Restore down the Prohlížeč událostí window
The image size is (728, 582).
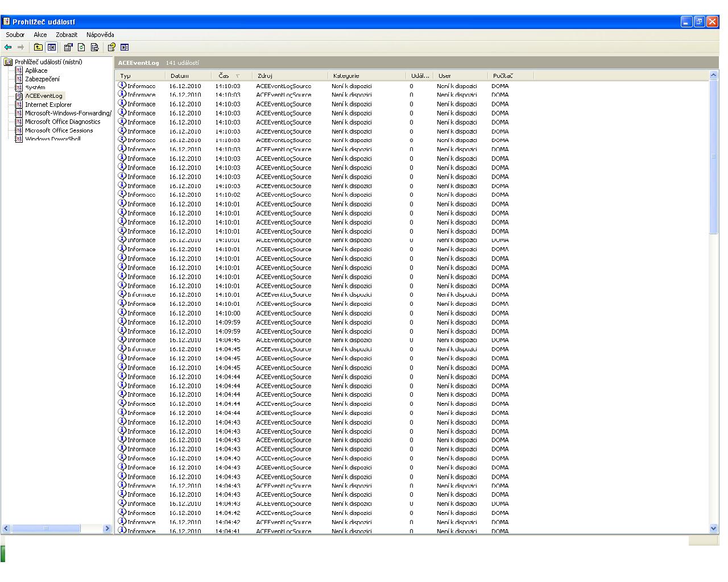point(699,22)
